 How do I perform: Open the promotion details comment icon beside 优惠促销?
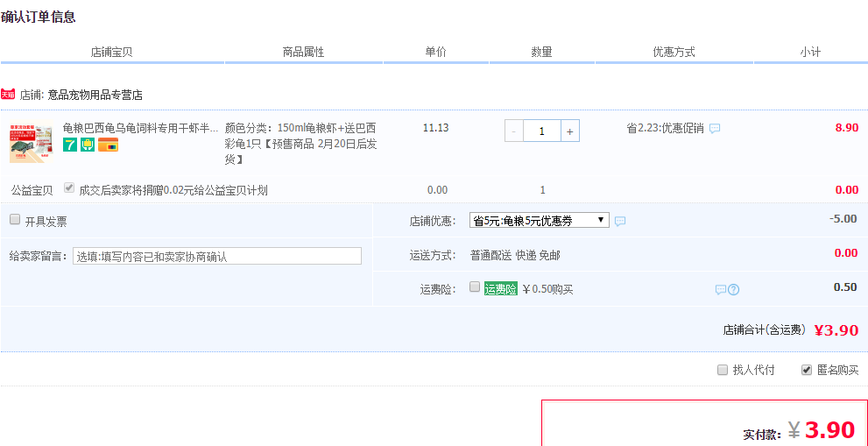point(715,129)
